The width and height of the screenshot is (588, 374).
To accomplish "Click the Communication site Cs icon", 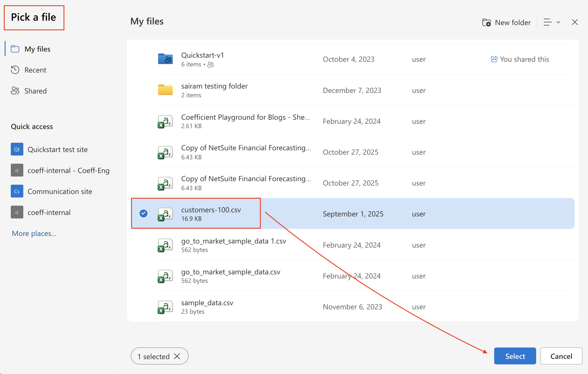I will pyautogui.click(x=17, y=191).
